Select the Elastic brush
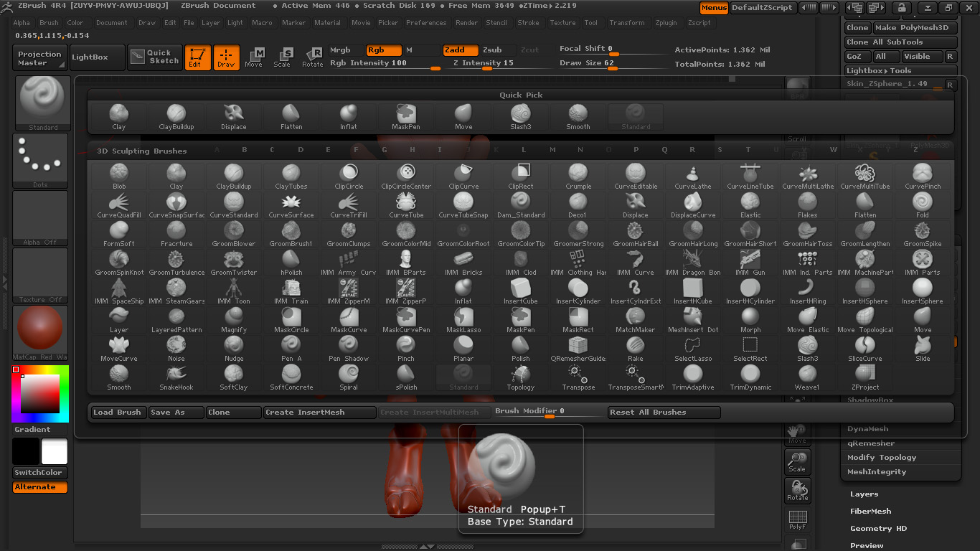The height and width of the screenshot is (551, 980). click(750, 205)
